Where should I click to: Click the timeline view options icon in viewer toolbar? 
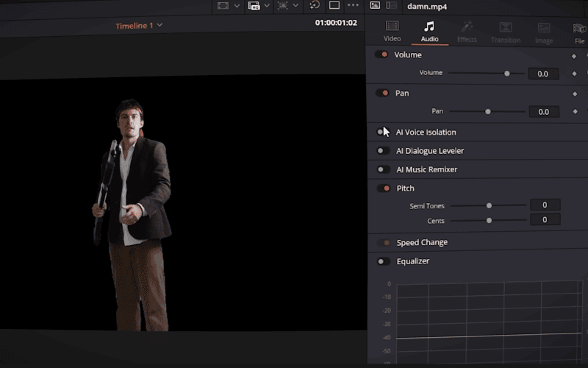[223, 6]
